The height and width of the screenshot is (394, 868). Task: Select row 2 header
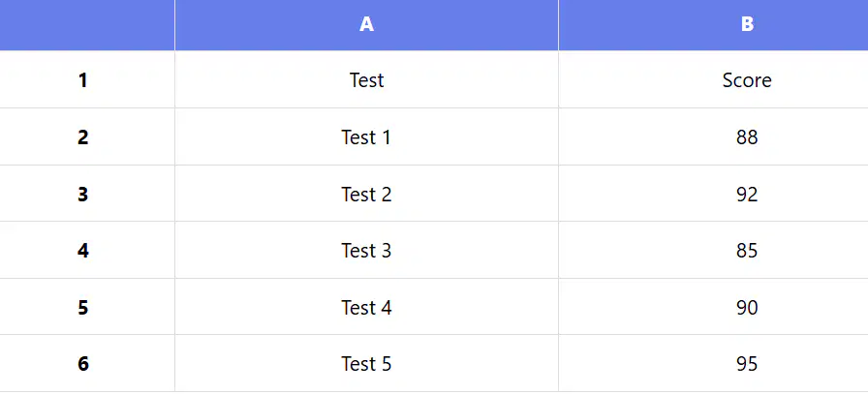[87, 136]
